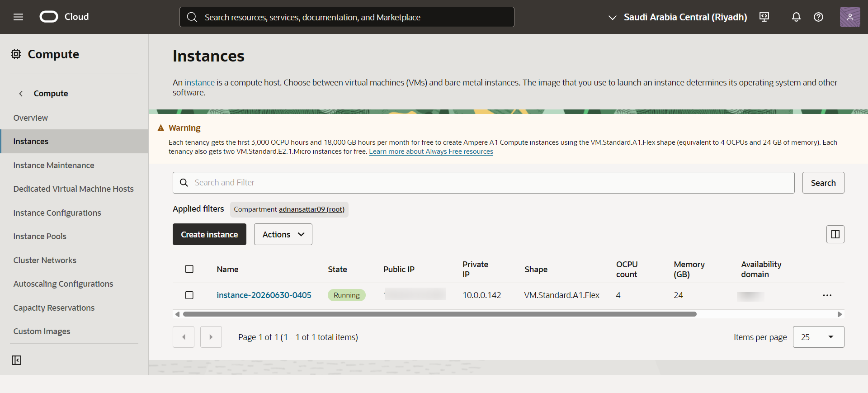Click the Compute chip icon in sidebar
The height and width of the screenshot is (393, 868).
[16, 54]
